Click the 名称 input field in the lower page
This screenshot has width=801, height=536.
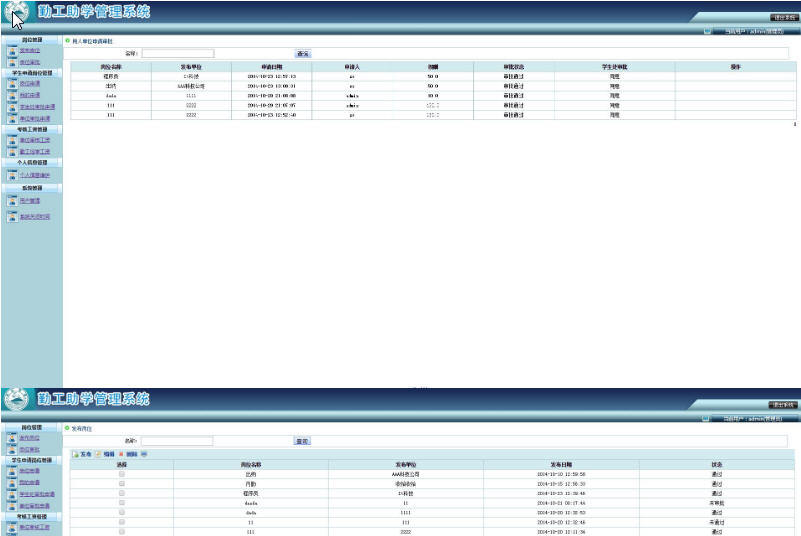point(177,440)
